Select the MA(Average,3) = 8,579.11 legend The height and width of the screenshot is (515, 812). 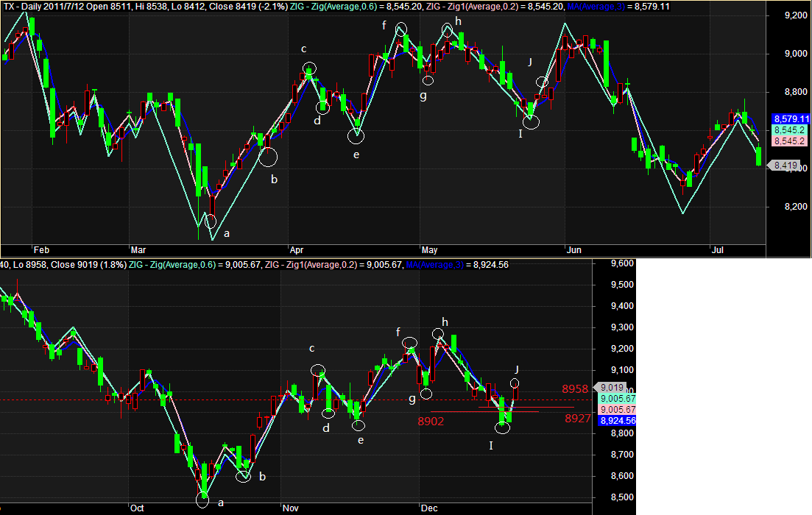click(618, 7)
